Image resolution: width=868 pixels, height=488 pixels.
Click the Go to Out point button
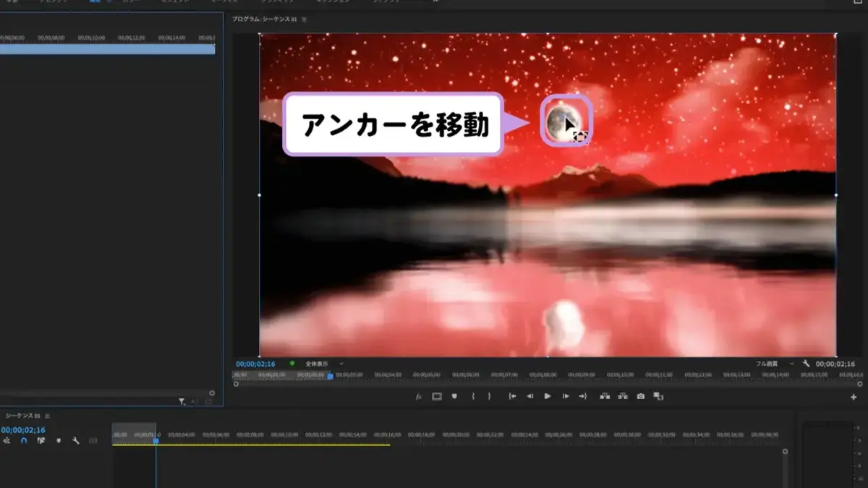583,396
